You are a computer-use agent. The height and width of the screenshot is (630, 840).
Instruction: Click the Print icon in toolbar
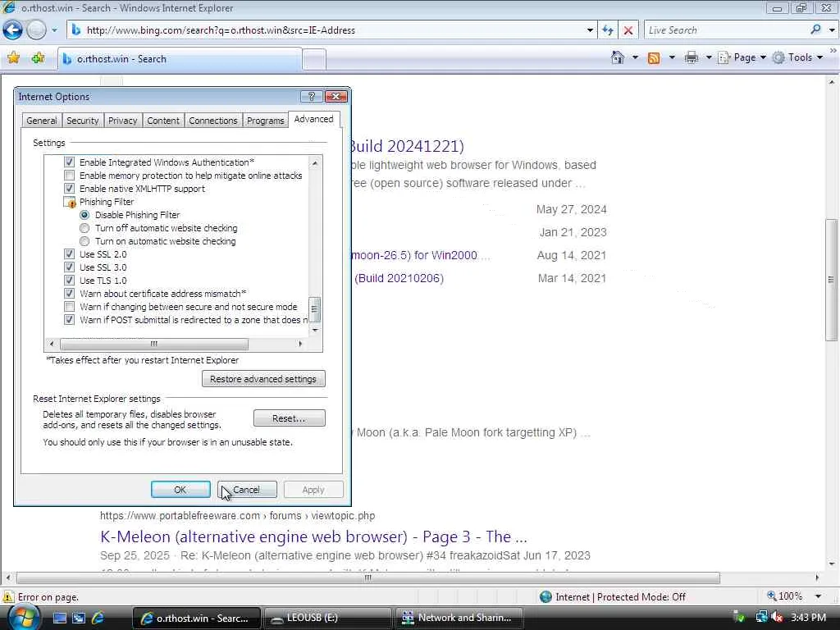tap(691, 57)
